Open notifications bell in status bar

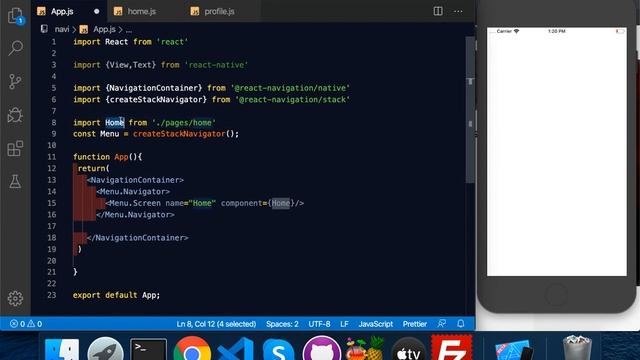point(461,324)
